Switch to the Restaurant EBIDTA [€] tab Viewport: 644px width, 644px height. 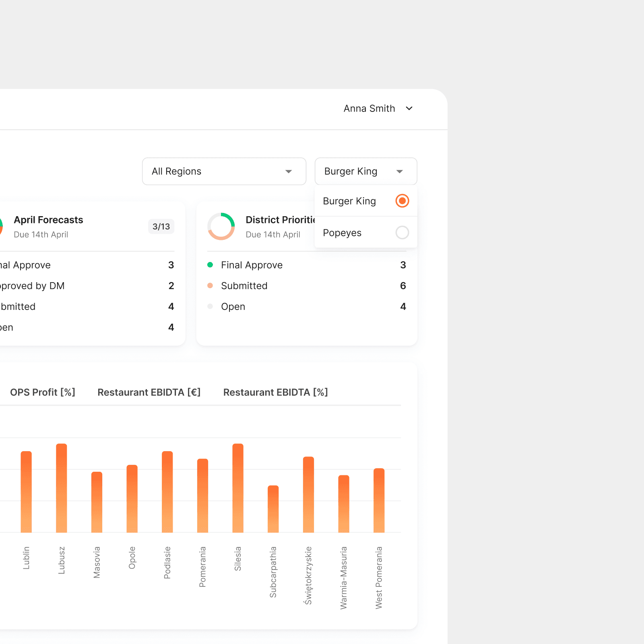(149, 392)
